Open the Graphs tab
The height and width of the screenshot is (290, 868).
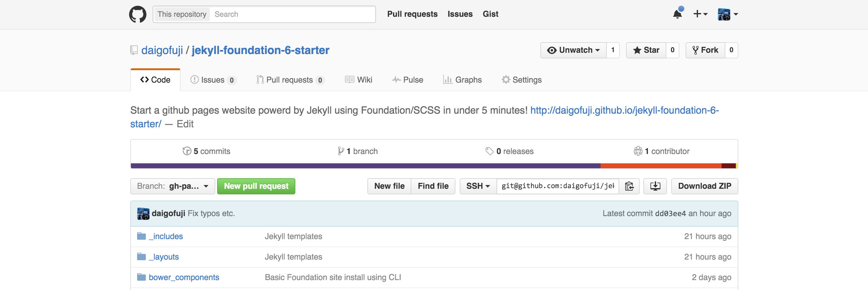click(462, 80)
